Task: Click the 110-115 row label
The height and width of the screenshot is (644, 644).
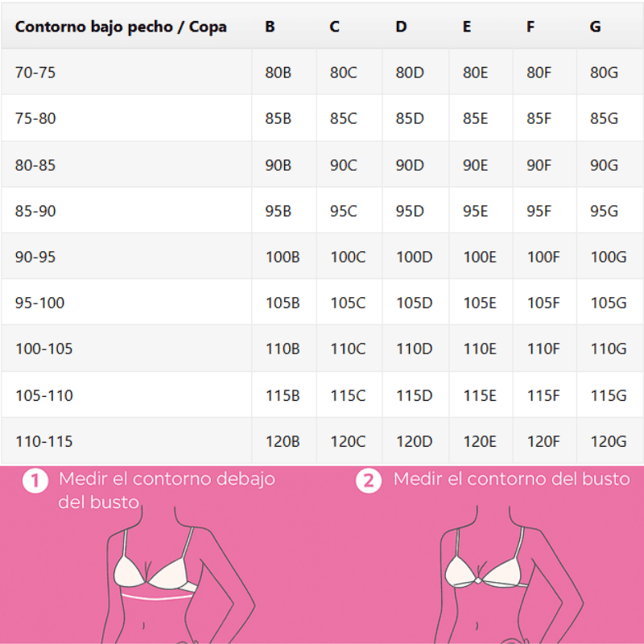Action: pos(44,442)
